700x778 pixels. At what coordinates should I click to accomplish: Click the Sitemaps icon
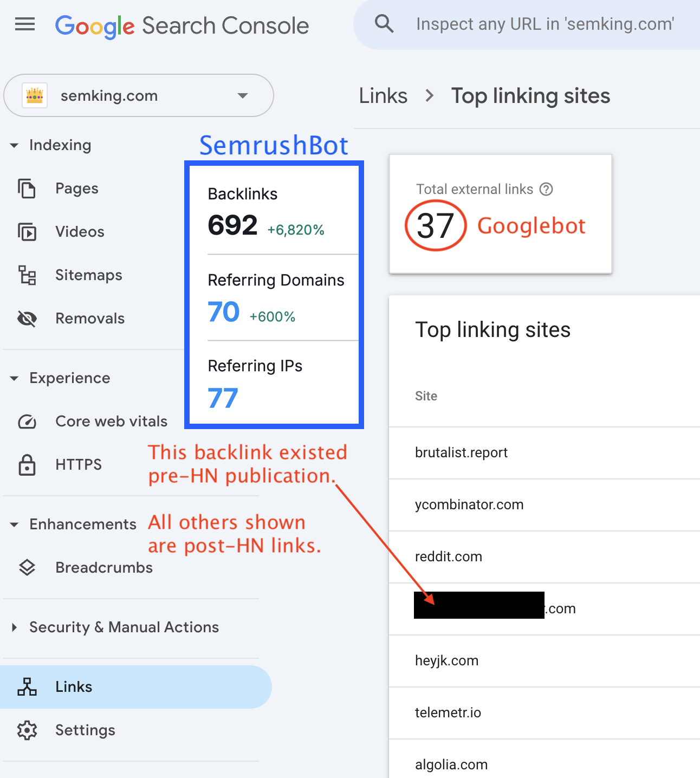tap(27, 275)
